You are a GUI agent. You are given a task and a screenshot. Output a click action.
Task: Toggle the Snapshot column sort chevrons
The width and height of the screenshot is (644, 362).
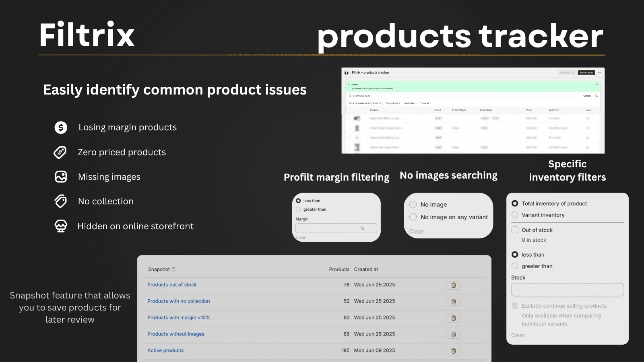click(x=173, y=269)
